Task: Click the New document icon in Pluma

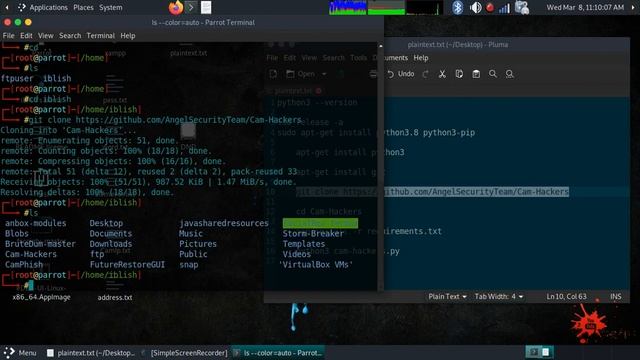Action: pos(273,74)
